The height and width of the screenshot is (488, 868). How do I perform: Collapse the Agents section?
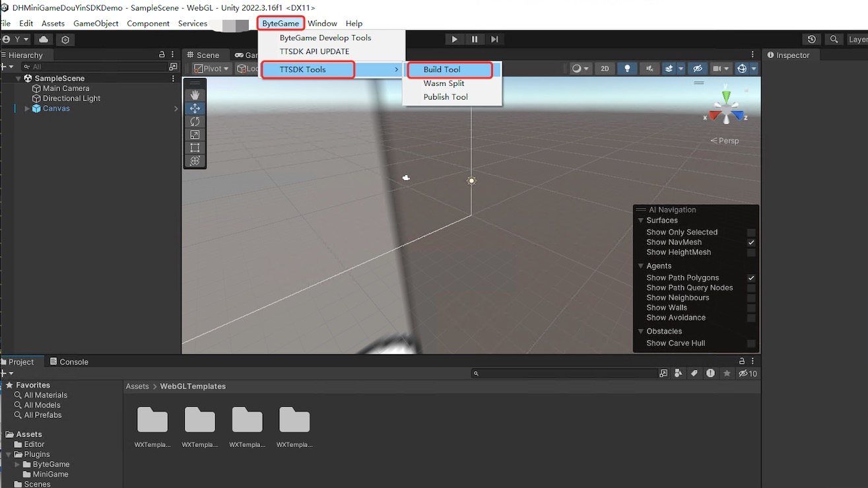click(641, 266)
